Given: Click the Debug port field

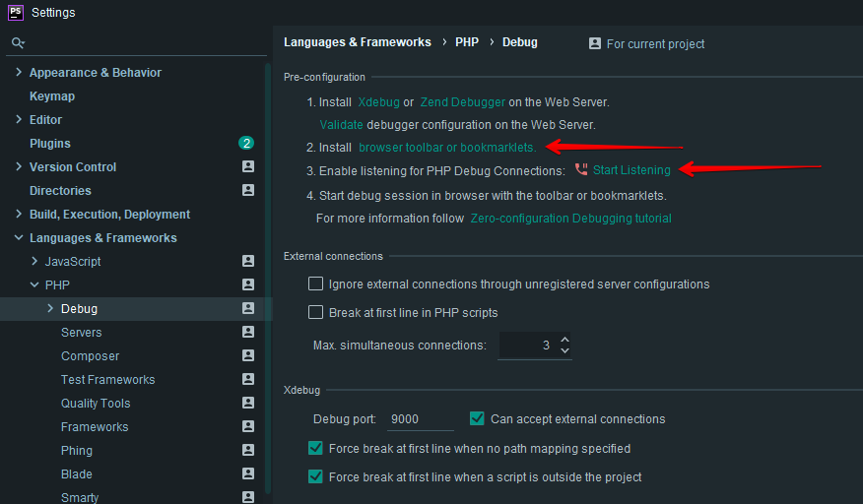Looking at the screenshot, I should pos(420,419).
